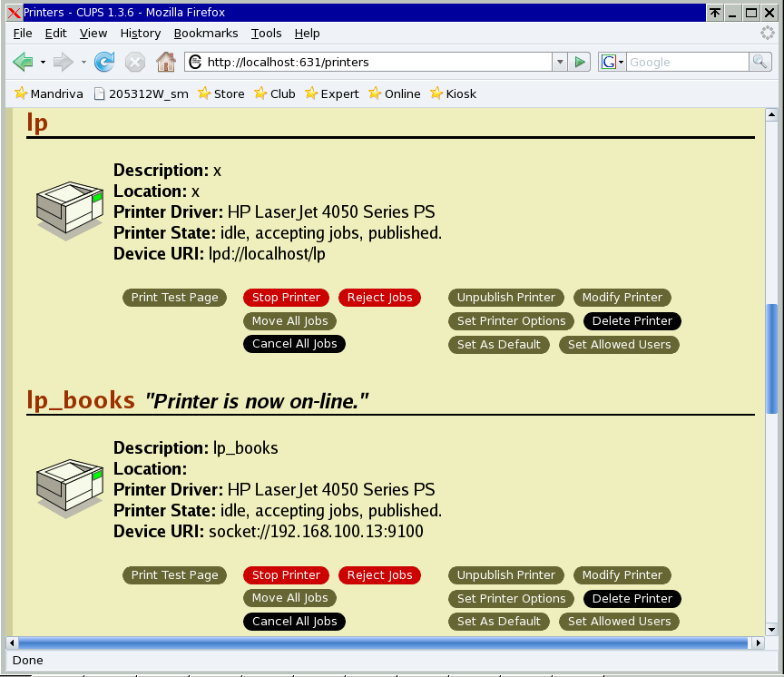Screen dimensions: 784x677
Task: Expand the URL history dropdown arrow
Action: click(560, 62)
